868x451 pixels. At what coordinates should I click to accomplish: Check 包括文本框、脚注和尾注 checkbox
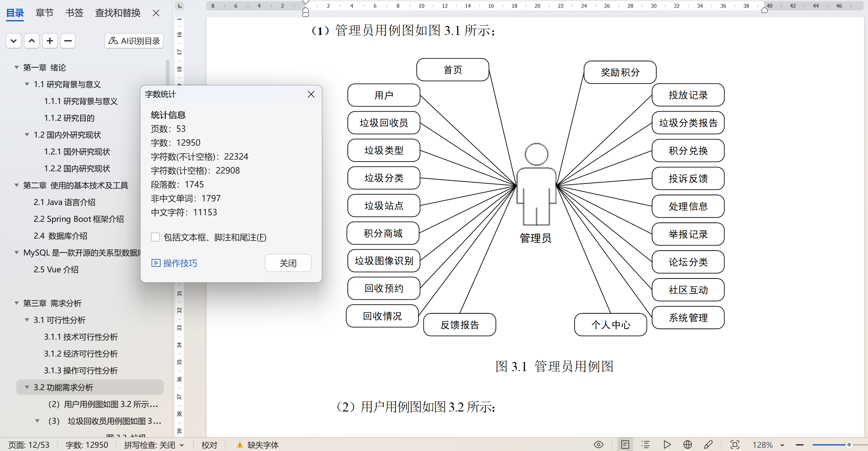coord(155,237)
